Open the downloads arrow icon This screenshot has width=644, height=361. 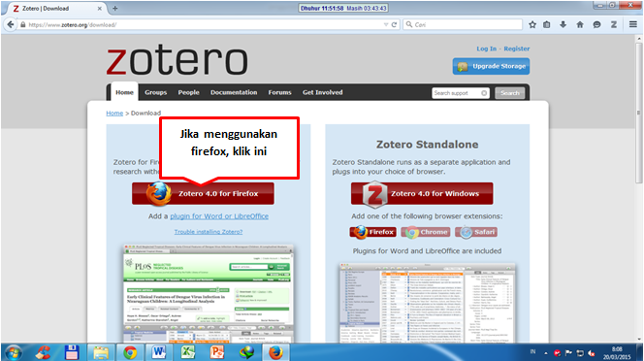click(x=563, y=24)
